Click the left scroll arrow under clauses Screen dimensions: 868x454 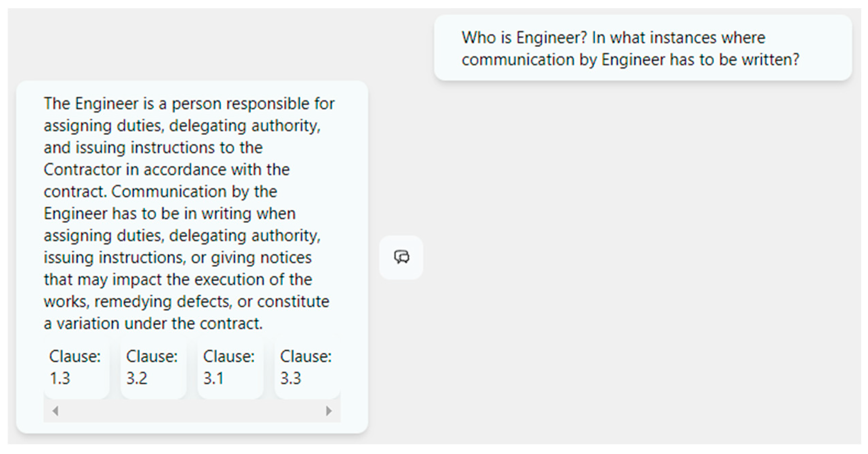click(x=56, y=411)
